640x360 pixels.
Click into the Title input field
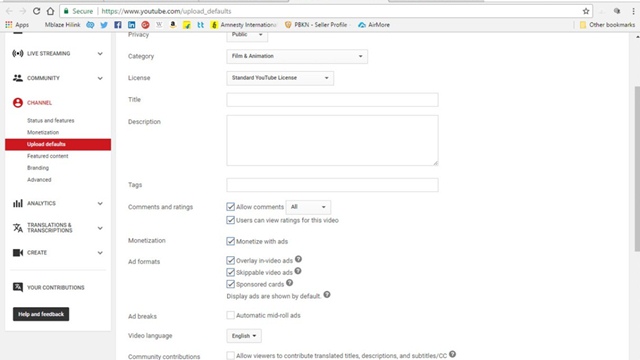332,100
